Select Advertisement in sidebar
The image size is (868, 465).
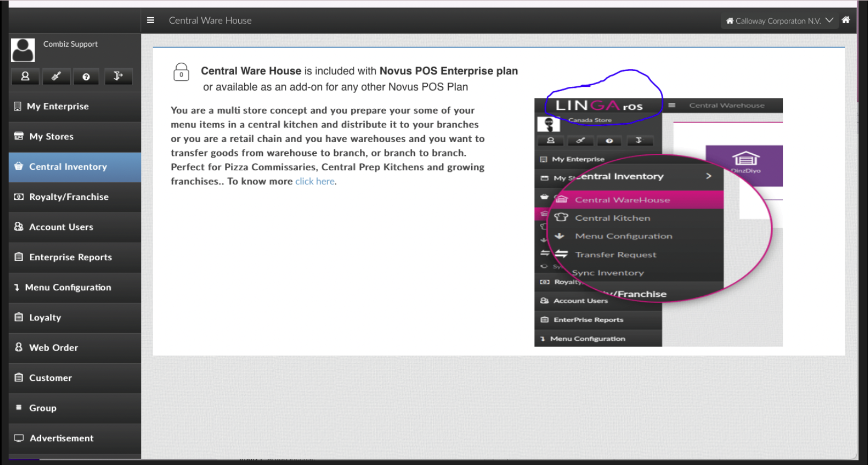pyautogui.click(x=75, y=439)
